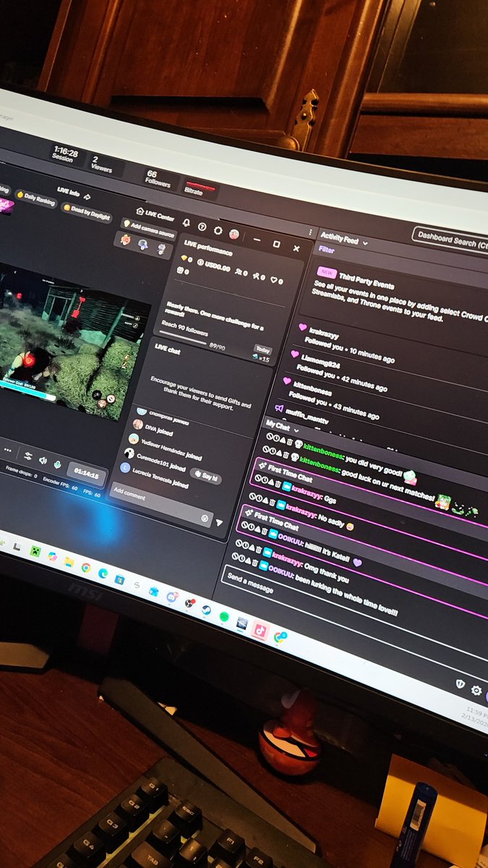Focus the Dashboard Search field
This screenshot has width=488, height=868.
pos(450,239)
